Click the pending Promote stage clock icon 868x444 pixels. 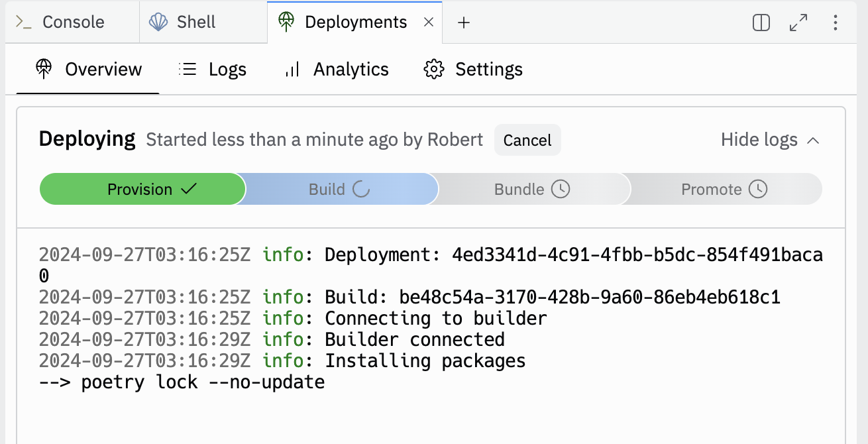coord(758,190)
